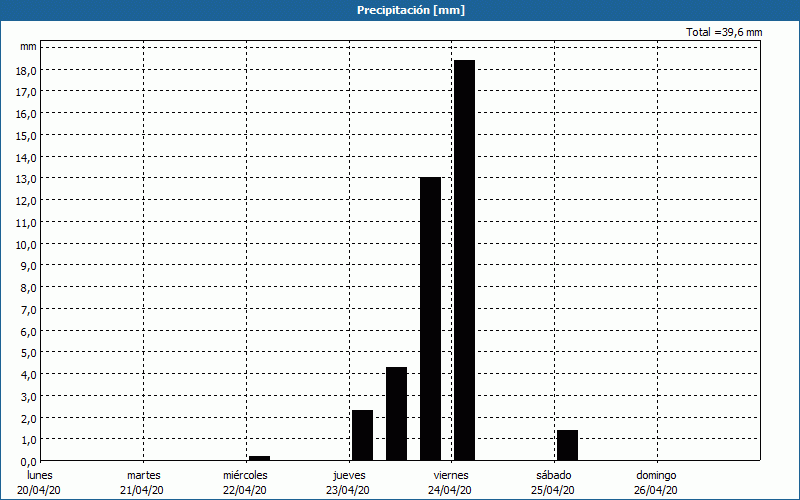Click the small bar on sábado 25/04/20
800x500 pixels.
click(567, 445)
